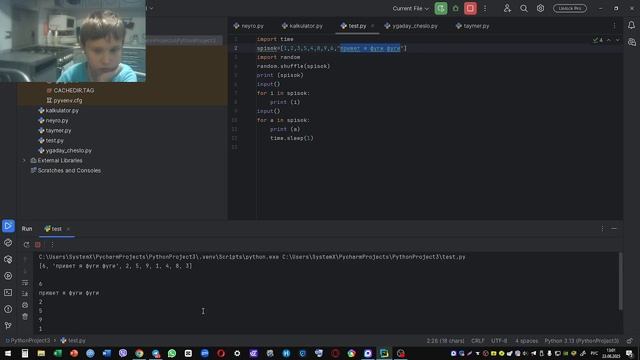Click the inspections problems indicator widget

[598, 40]
